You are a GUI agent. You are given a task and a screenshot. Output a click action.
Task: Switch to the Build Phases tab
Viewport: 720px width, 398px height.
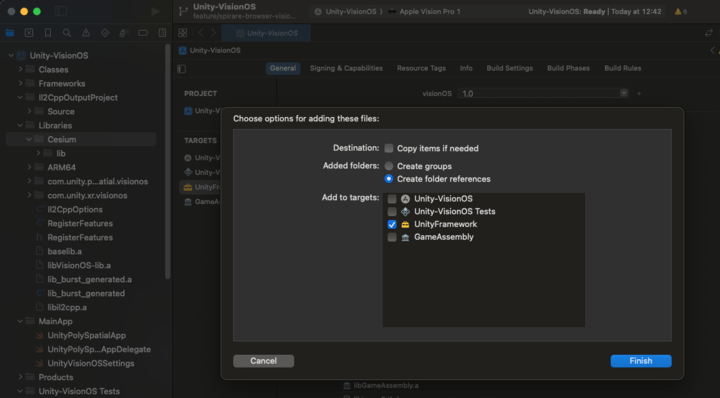(568, 68)
